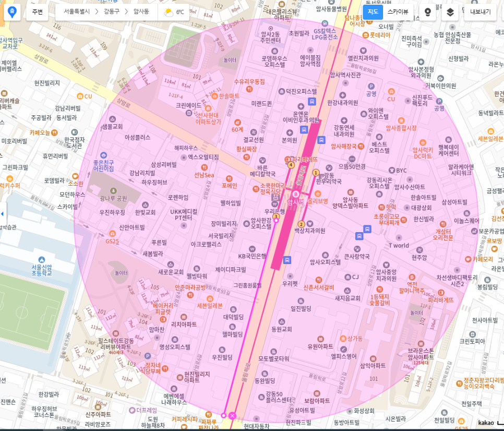Click subway exit 2 marker

coord(301,224)
